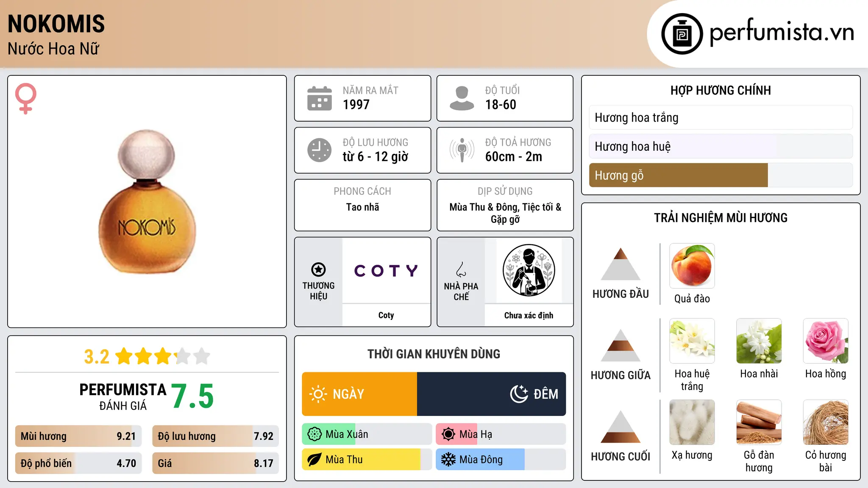The height and width of the screenshot is (488, 868).
Task: Click the orange Ngày daytime segment
Action: point(359,394)
